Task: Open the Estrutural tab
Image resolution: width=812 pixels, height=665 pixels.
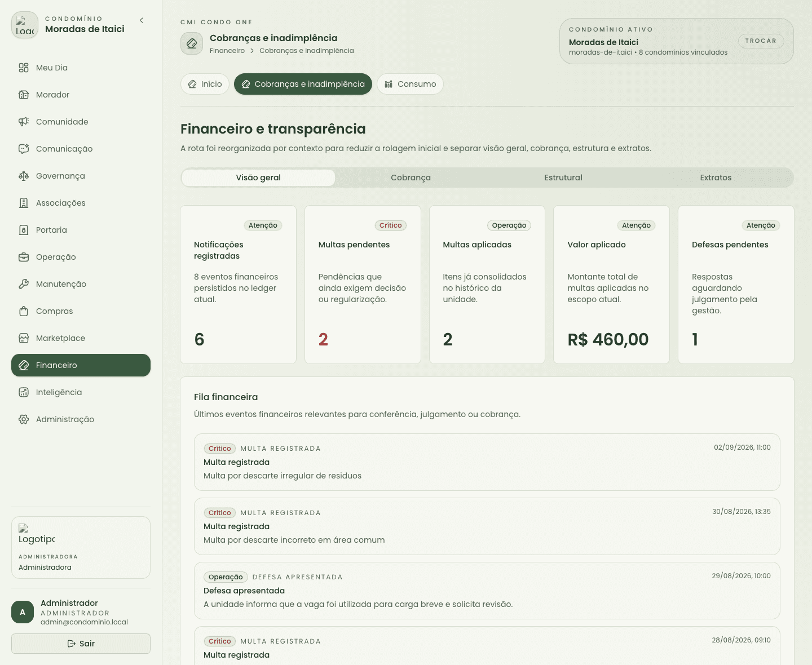Action: pos(563,178)
